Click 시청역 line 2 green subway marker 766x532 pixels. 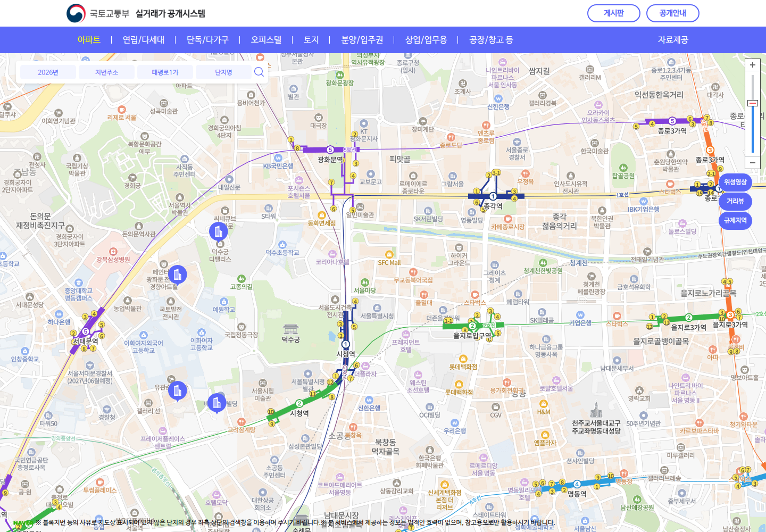pyautogui.click(x=299, y=404)
